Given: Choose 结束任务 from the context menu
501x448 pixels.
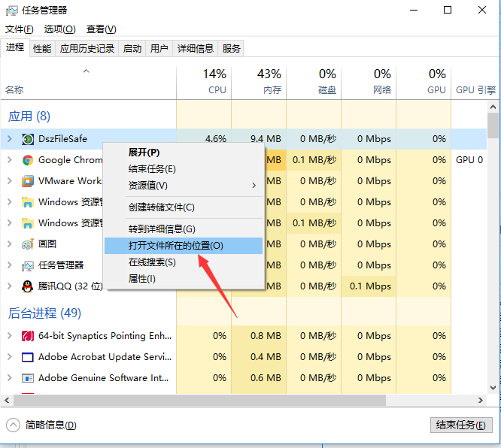Looking at the screenshot, I should point(152,169).
